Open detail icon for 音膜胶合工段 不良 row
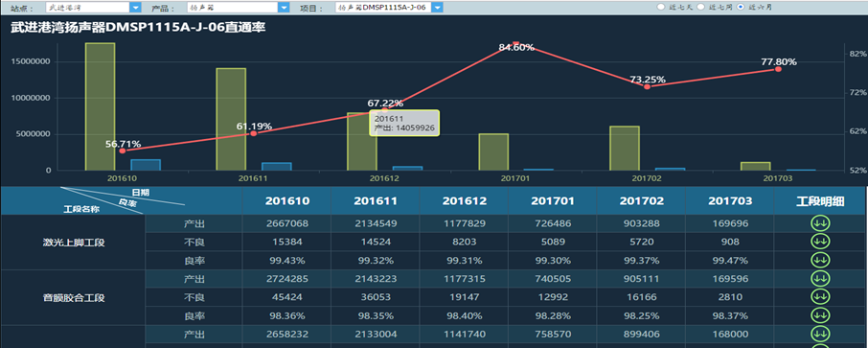 820,296
